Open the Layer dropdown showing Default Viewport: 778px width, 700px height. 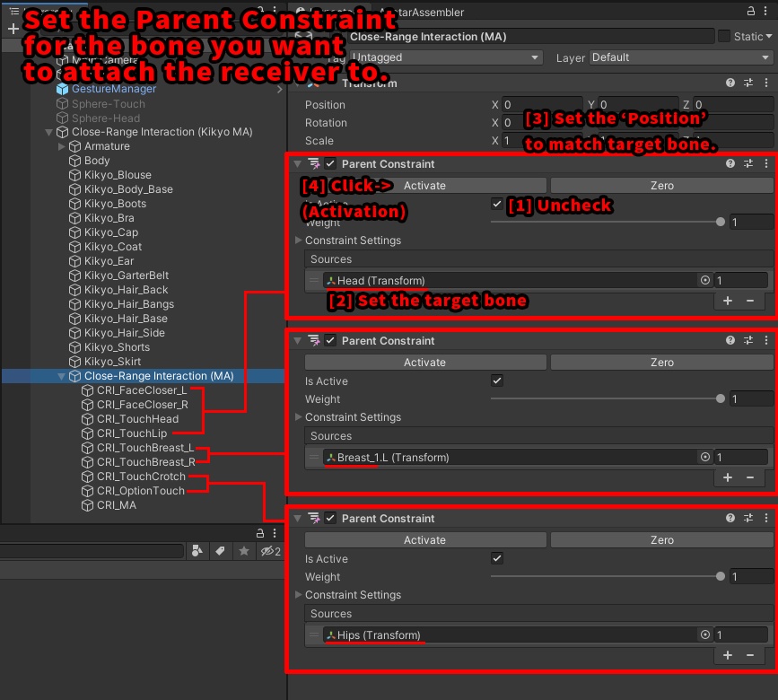(x=681, y=57)
